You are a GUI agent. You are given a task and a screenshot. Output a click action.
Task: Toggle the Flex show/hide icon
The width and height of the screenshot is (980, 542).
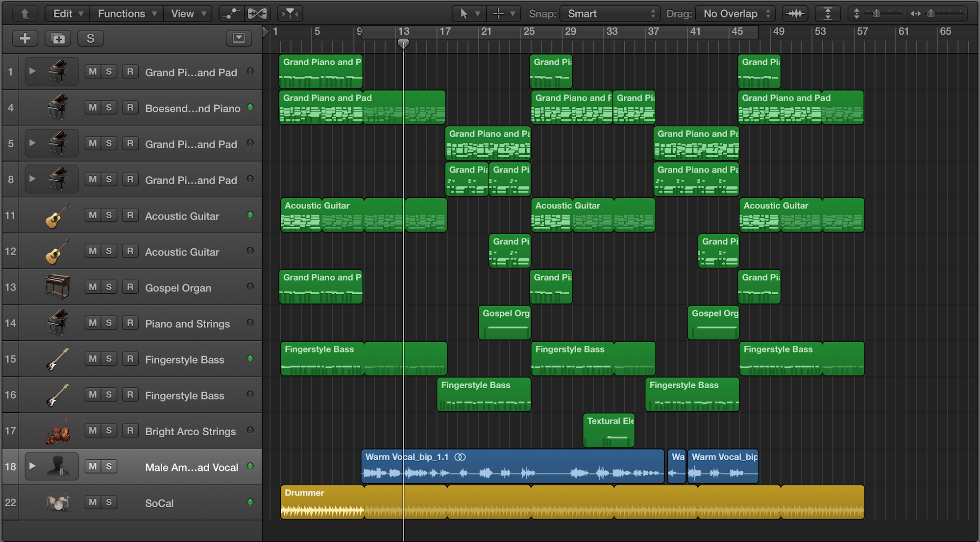[257, 14]
